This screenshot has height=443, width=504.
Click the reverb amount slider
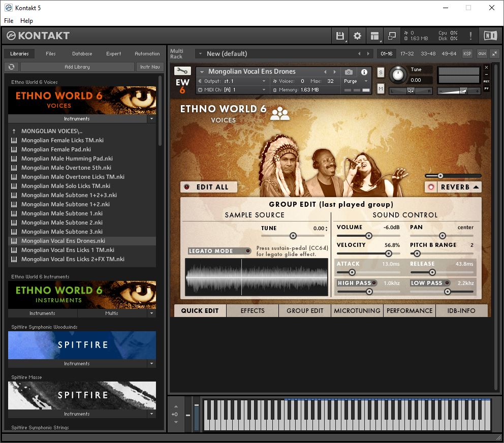point(453,176)
